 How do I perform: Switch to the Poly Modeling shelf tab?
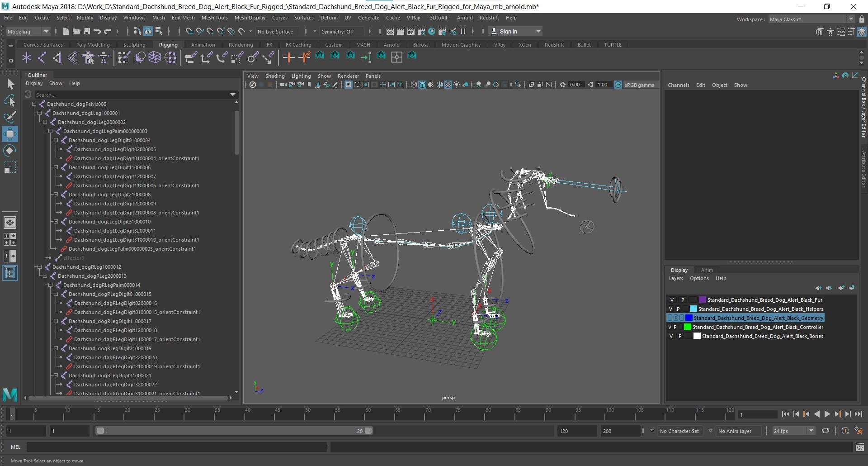click(x=93, y=45)
